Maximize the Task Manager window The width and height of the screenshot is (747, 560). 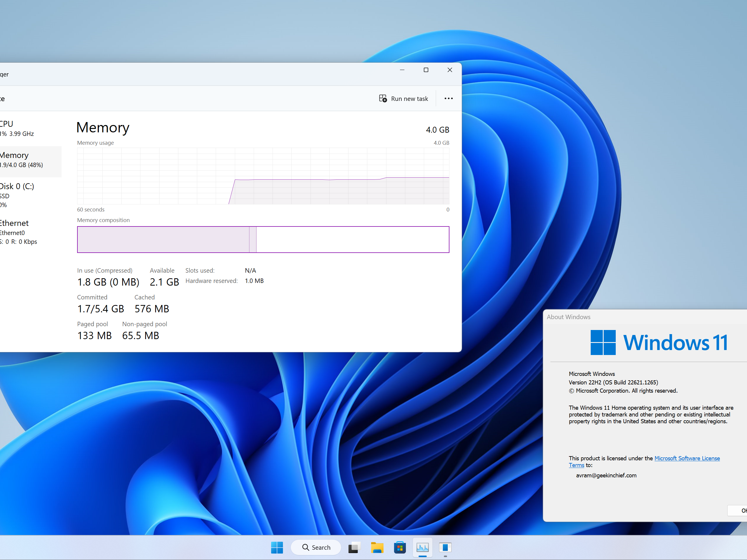426,70
